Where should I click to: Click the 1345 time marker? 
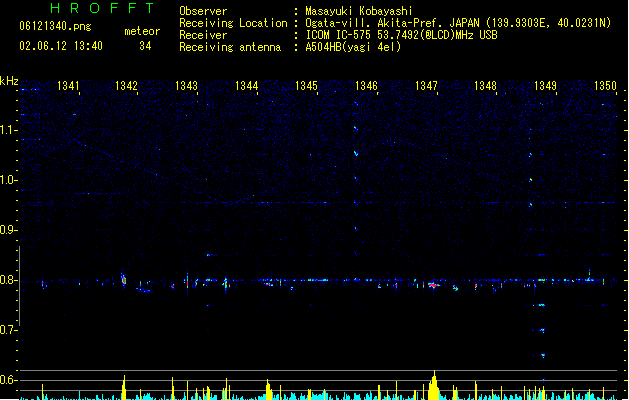(306, 86)
